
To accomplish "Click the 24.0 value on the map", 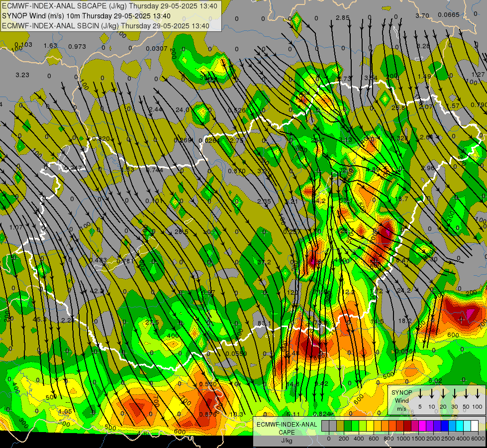I will 183,110.
